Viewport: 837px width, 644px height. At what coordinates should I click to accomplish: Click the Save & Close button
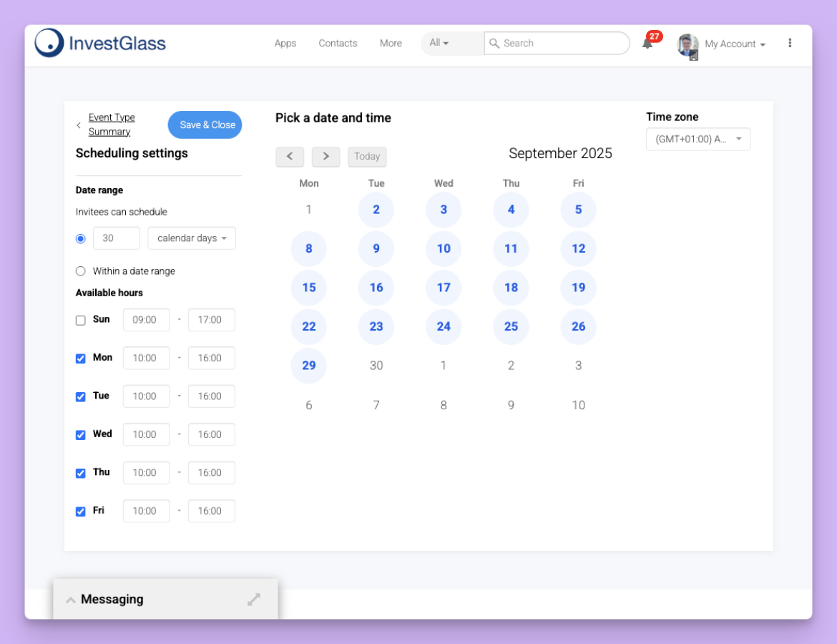tap(205, 125)
